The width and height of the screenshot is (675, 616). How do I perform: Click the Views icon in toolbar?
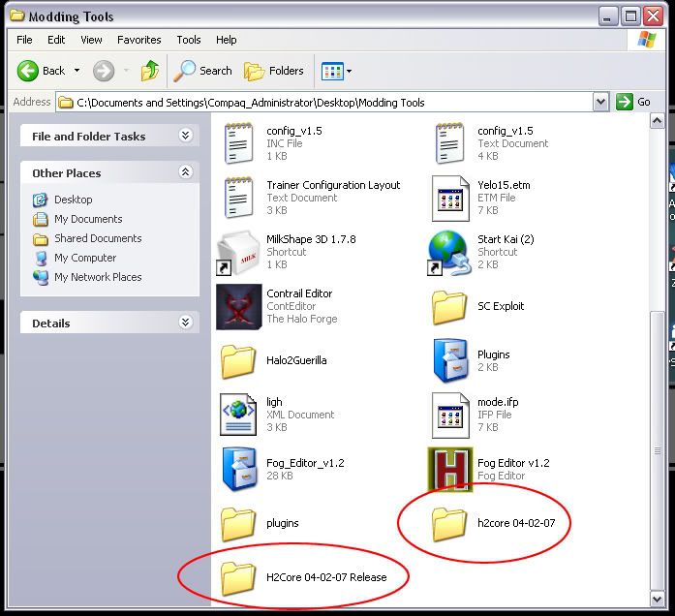[x=332, y=71]
